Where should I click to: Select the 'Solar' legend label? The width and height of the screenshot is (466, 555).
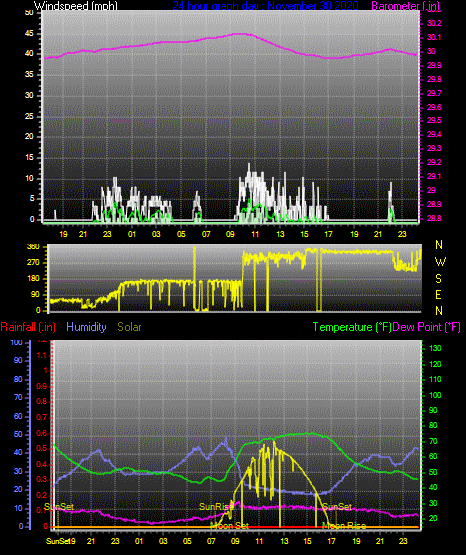tap(129, 327)
